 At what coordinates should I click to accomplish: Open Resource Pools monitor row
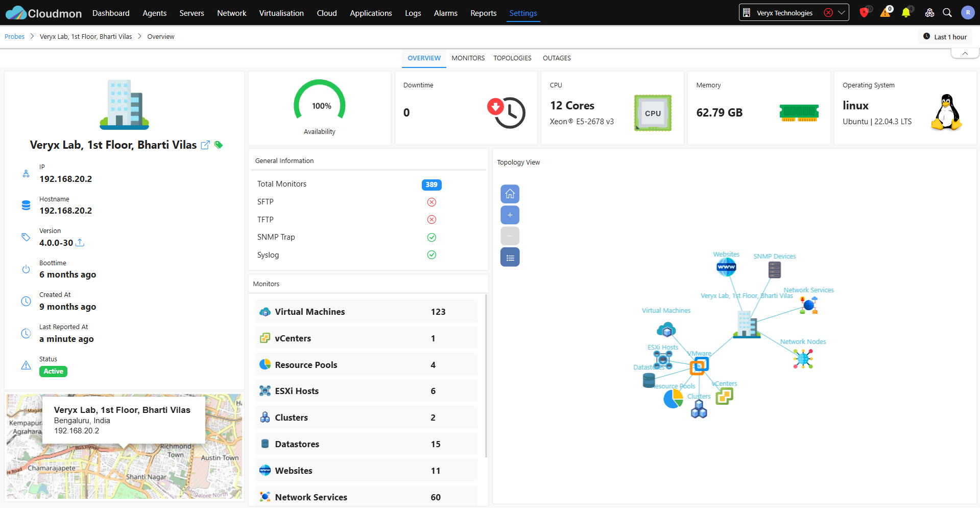366,365
